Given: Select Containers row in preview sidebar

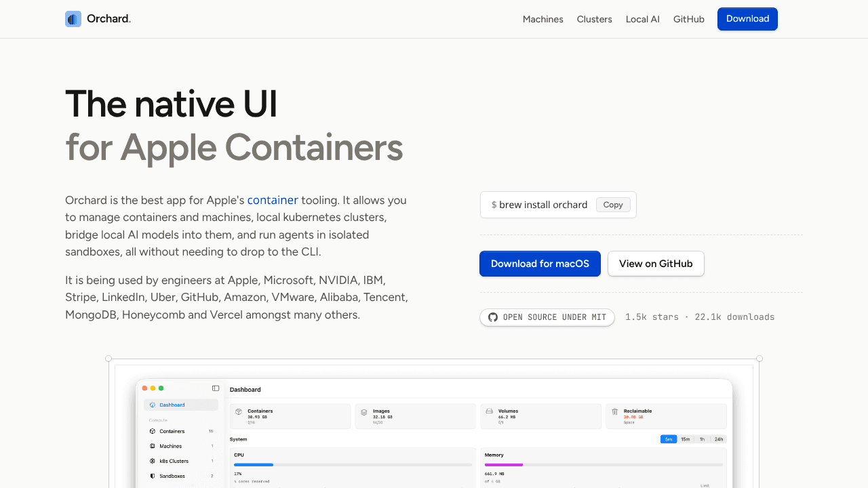Looking at the screenshot, I should [x=181, y=432].
